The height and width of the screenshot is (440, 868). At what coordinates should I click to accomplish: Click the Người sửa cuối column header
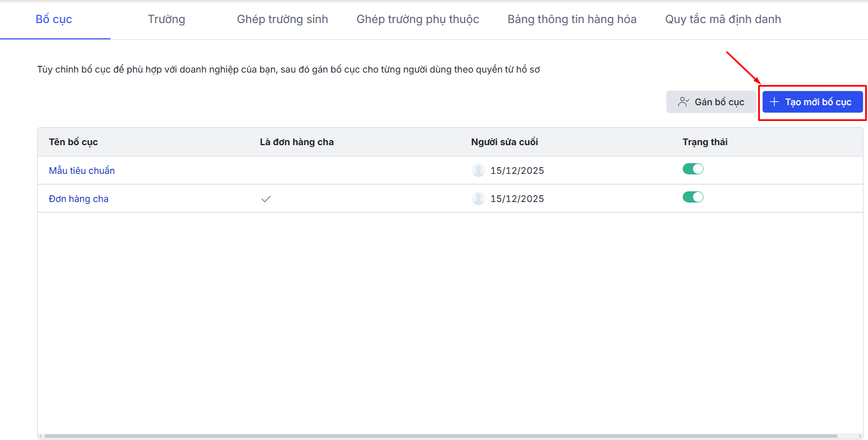click(x=504, y=142)
